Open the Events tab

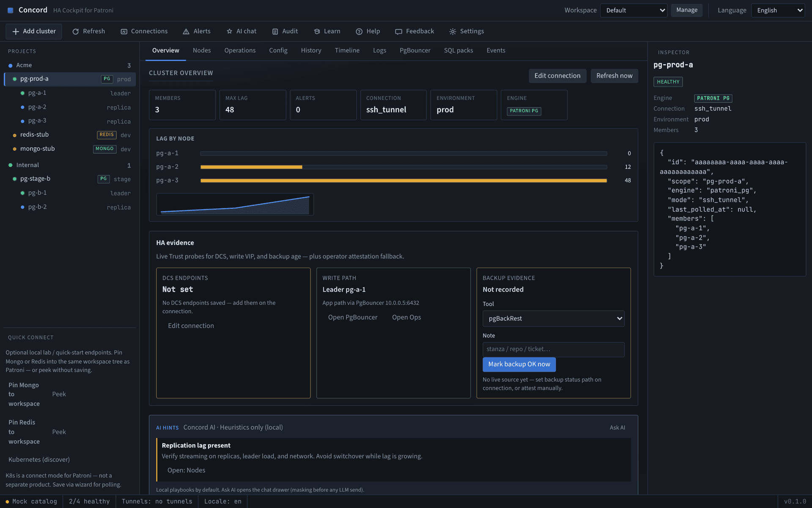[x=496, y=50]
